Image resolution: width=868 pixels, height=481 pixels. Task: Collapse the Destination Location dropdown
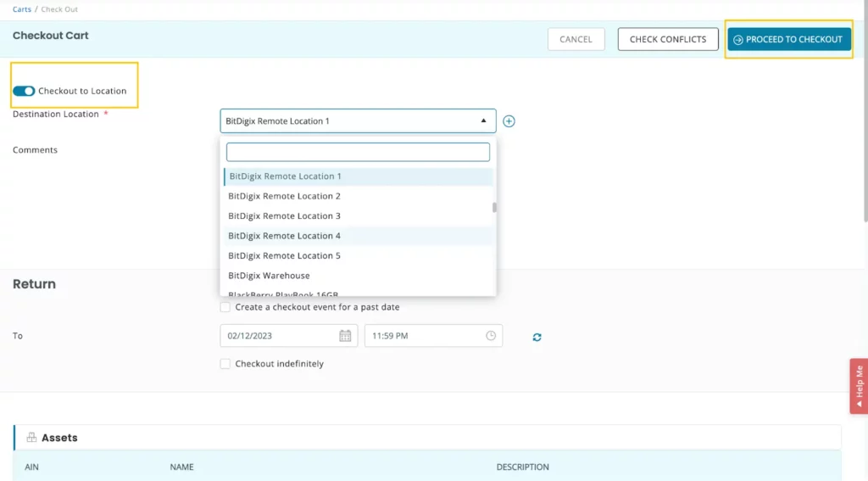click(x=483, y=120)
